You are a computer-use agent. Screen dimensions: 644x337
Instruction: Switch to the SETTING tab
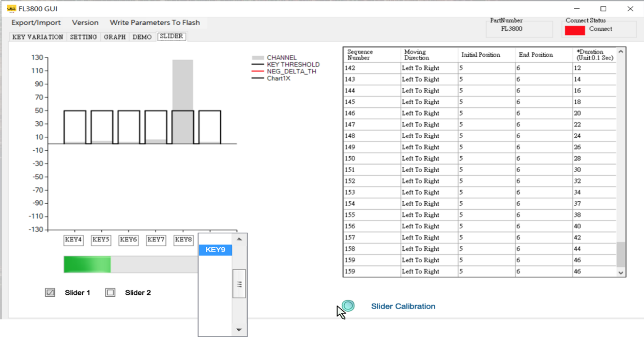[x=83, y=37]
